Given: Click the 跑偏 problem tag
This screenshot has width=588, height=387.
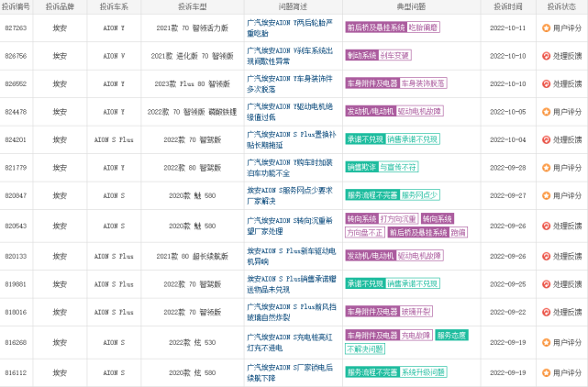Looking at the screenshot, I should (458, 233).
